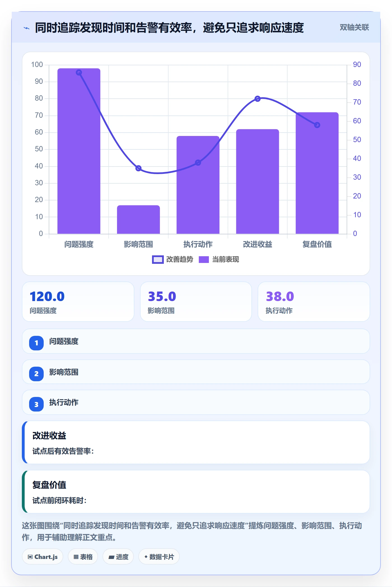Click the 改进收益 card heading
The width and height of the screenshot is (392, 587).
click(x=49, y=436)
